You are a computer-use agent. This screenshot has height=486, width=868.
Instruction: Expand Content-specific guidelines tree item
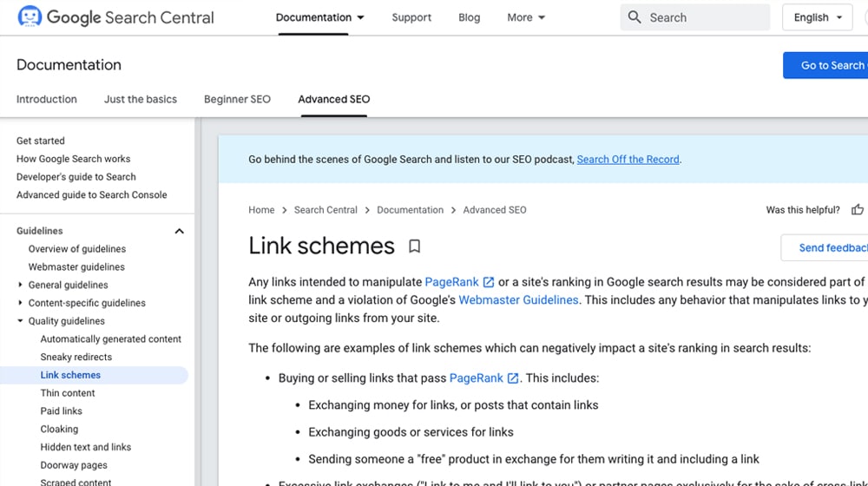[x=20, y=303]
